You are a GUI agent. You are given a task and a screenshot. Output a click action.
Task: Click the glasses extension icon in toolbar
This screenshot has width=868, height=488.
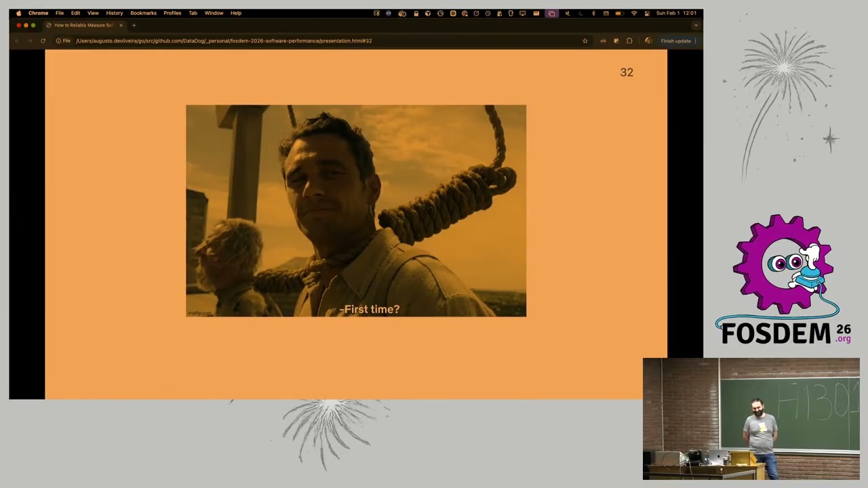[604, 41]
